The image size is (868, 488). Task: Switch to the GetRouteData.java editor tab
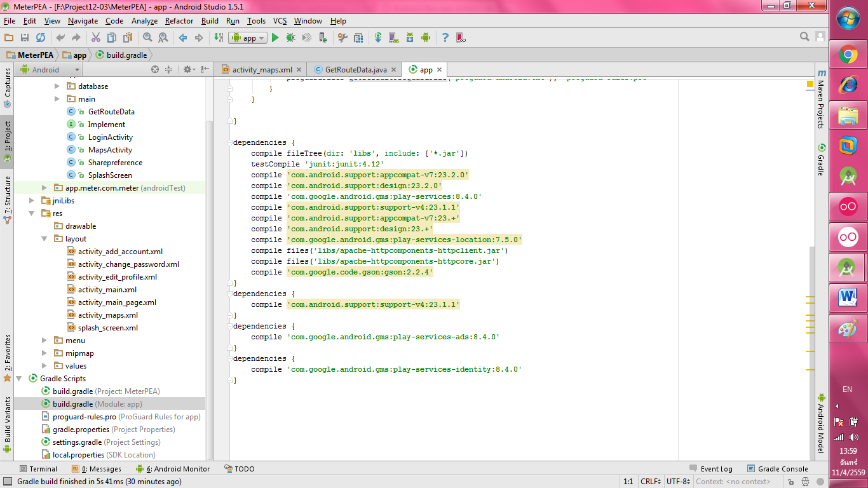[x=355, y=70]
